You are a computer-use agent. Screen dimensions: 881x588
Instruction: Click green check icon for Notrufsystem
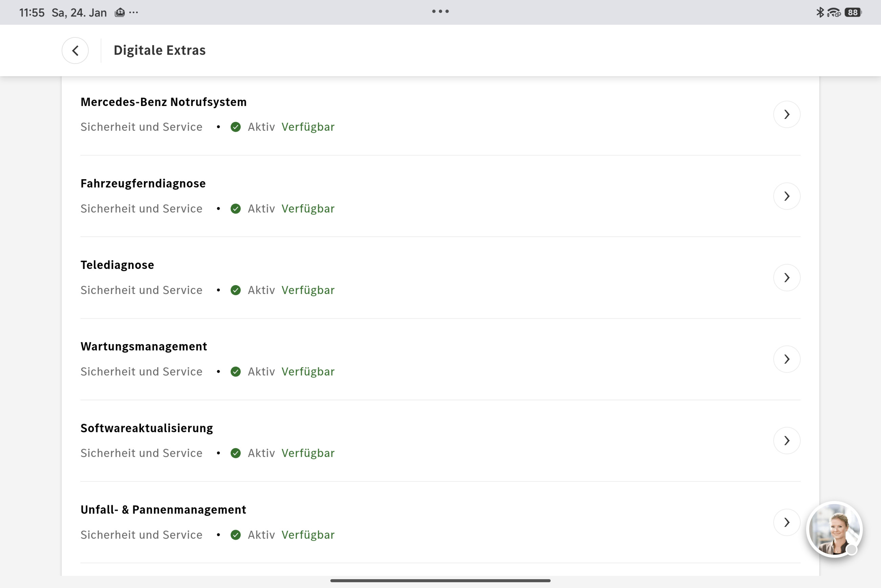click(235, 127)
